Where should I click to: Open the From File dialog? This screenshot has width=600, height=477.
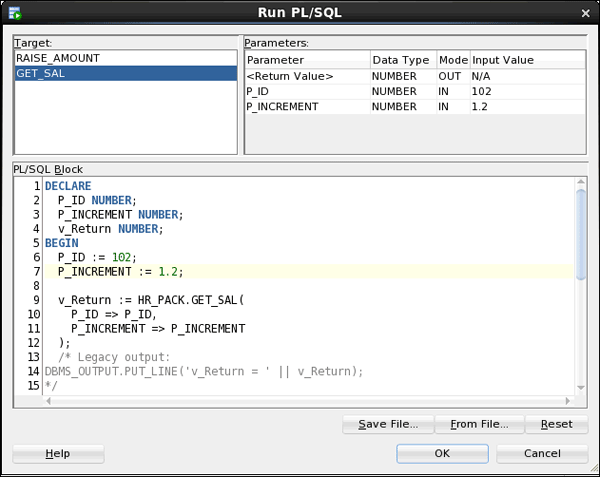tap(479, 424)
